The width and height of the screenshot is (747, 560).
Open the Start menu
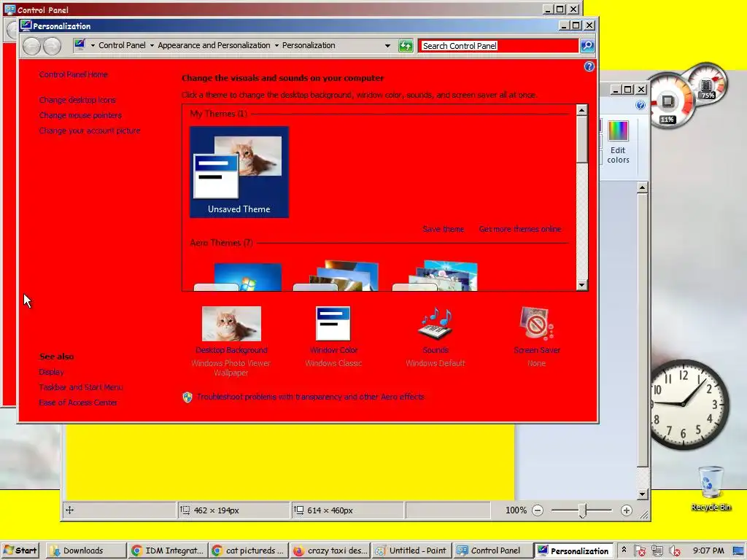coord(20,551)
